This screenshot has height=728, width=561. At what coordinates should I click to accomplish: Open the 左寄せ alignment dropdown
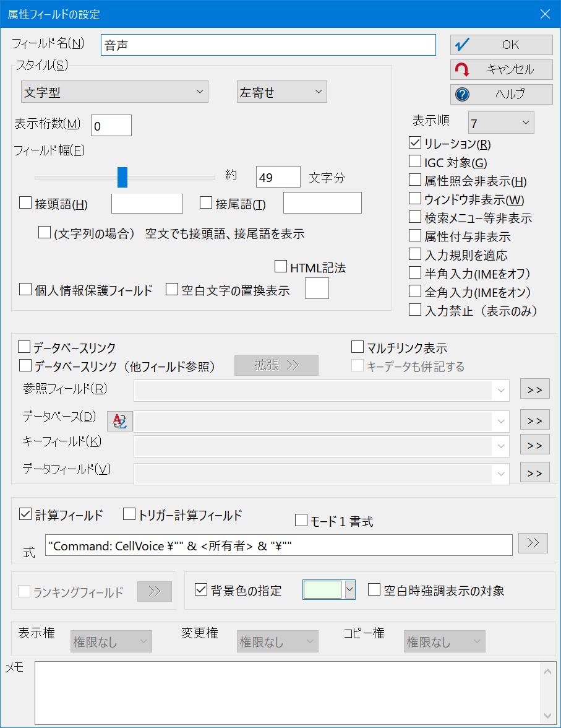(281, 92)
